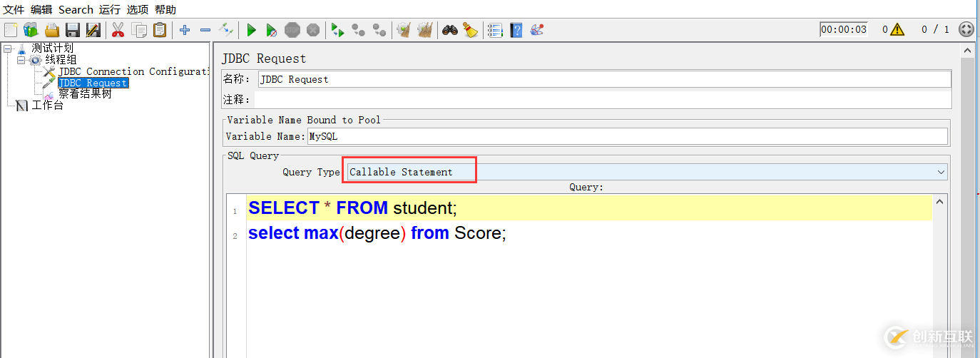Stop all remote engines icon
Screen dimensions: 980x358
[x=359, y=30]
